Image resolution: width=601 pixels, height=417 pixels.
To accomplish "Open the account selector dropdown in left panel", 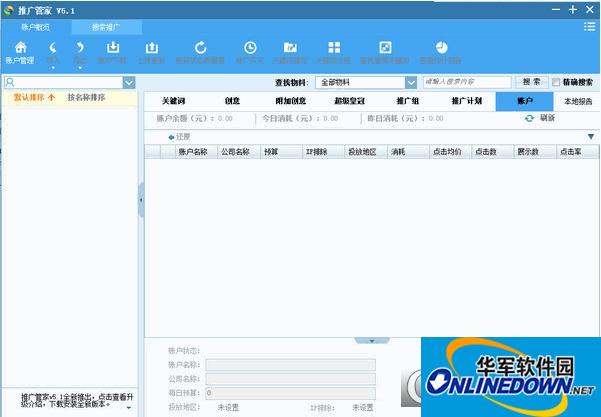I will point(129,82).
